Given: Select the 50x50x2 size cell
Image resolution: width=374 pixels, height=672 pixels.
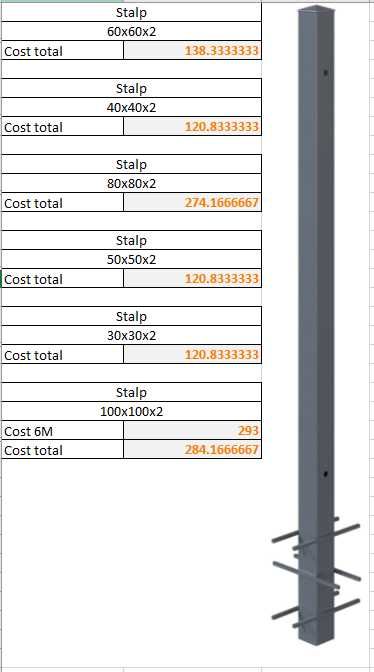Looking at the screenshot, I should click(x=131, y=259).
